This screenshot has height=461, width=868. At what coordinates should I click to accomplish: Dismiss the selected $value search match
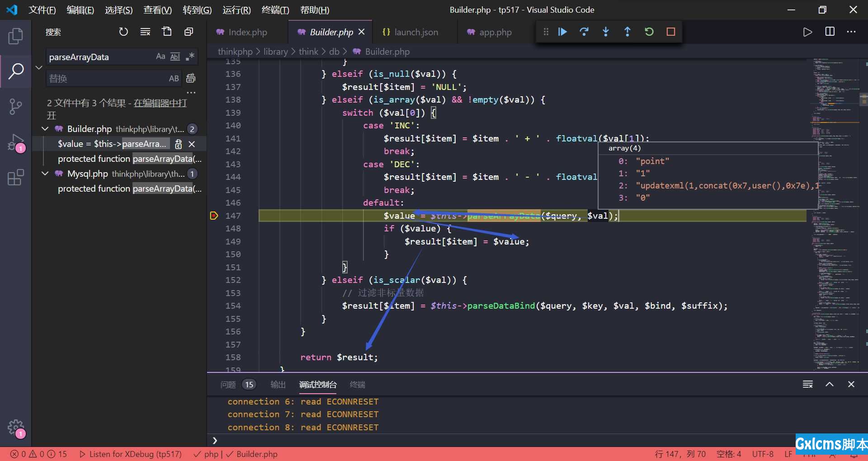coord(192,144)
